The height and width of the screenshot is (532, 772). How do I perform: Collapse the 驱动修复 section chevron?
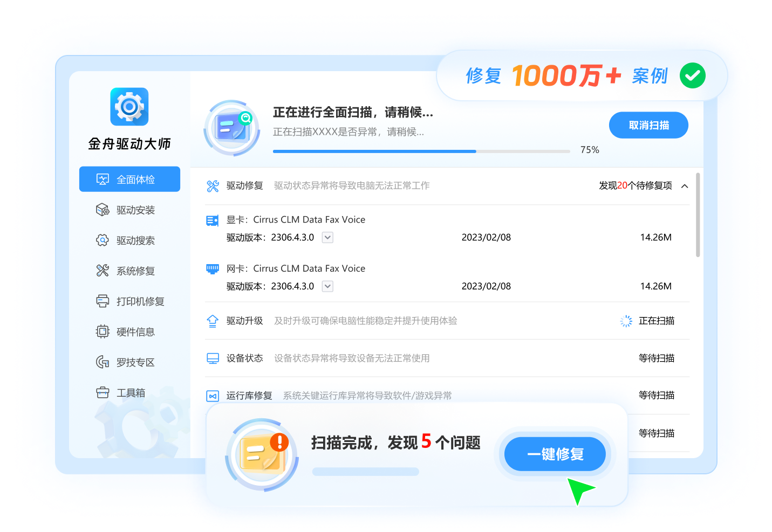685,186
